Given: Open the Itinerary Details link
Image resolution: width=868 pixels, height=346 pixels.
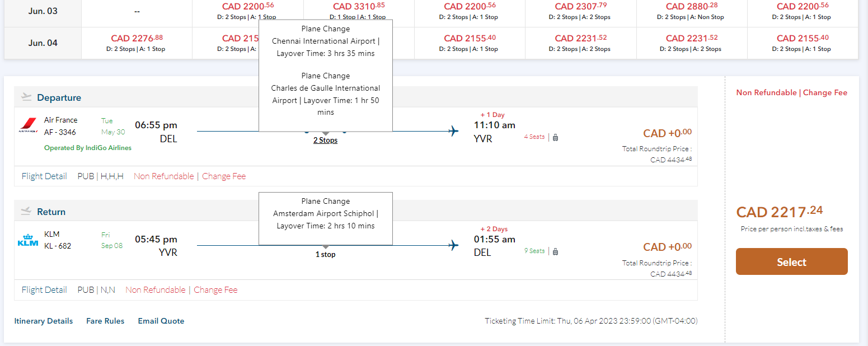Looking at the screenshot, I should 44,321.
